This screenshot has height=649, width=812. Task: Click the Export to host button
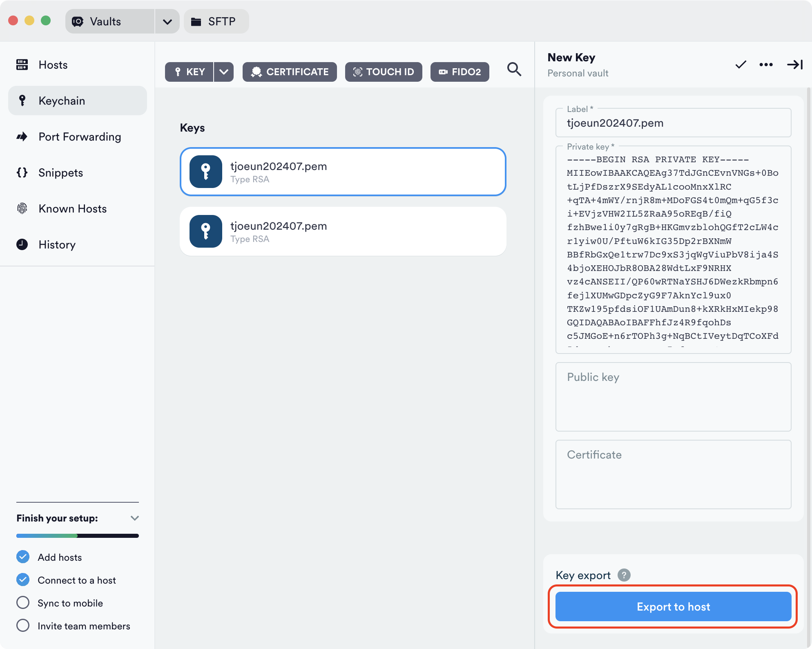(673, 606)
